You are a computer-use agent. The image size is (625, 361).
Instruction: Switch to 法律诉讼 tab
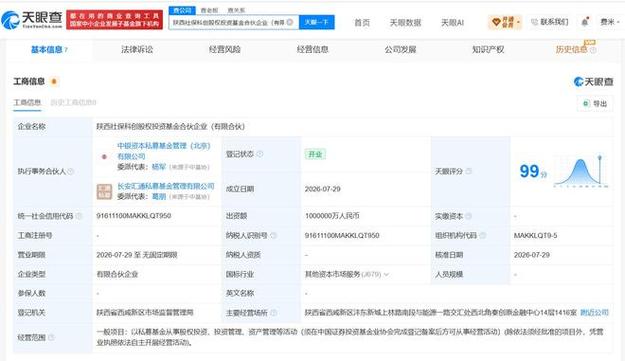[x=137, y=49]
